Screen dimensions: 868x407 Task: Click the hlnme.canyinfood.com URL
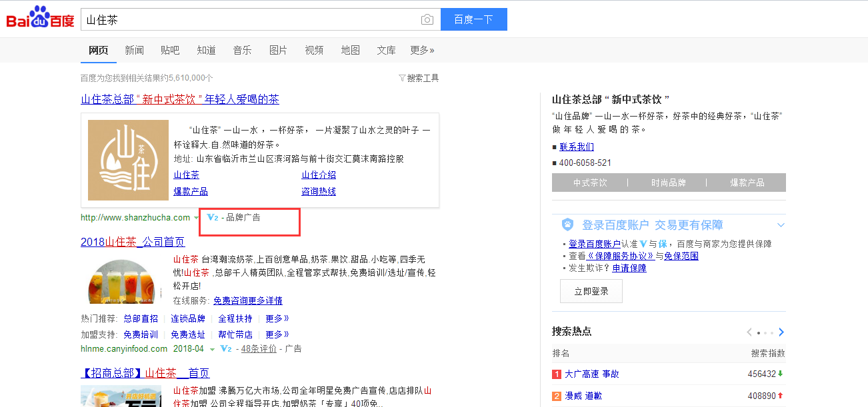point(124,348)
